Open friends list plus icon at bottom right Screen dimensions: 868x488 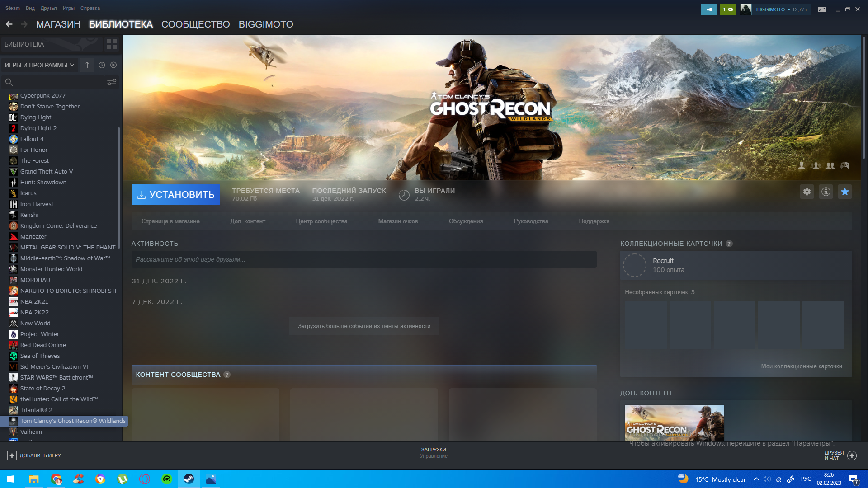tap(852, 455)
